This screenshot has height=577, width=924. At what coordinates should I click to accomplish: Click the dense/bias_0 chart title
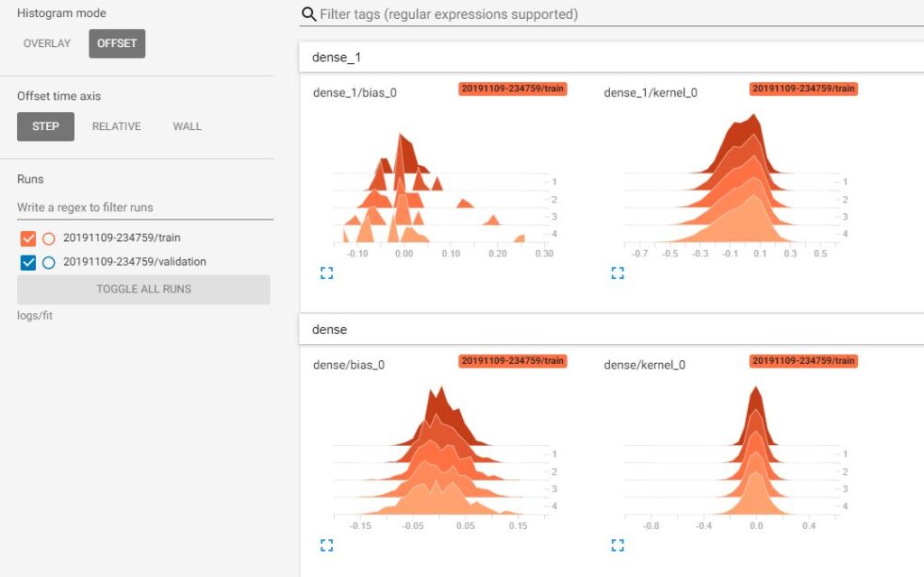tap(349, 365)
